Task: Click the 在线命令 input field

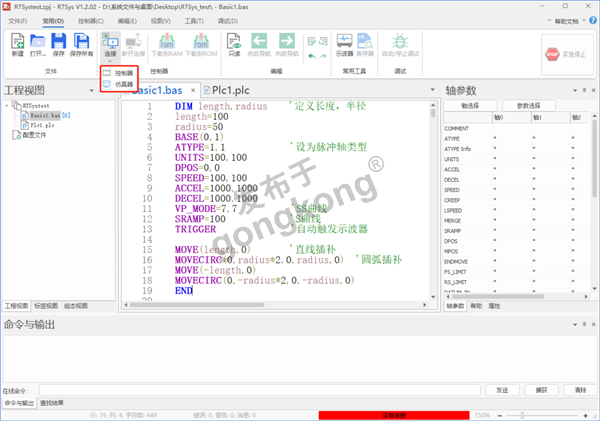Action: tap(259, 390)
